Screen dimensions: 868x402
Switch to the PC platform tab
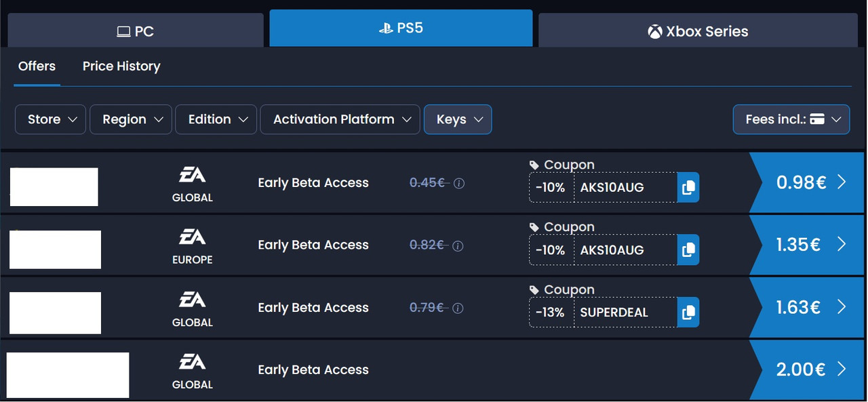click(x=136, y=31)
